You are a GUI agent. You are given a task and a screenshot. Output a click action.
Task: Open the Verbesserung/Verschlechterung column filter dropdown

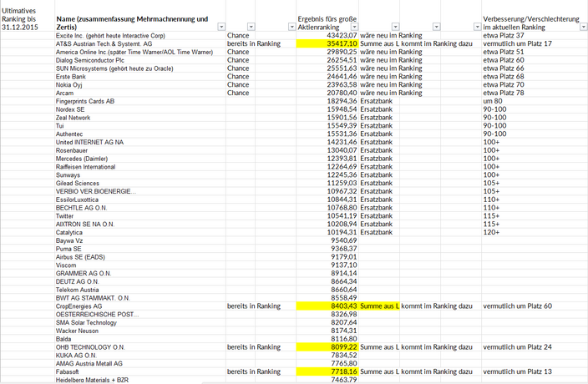click(582, 28)
